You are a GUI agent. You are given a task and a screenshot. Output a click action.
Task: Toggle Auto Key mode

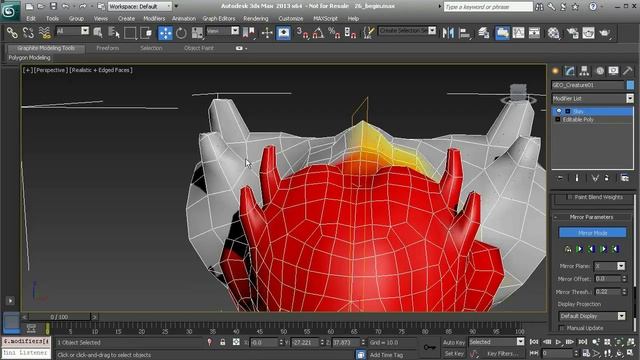coord(453,342)
